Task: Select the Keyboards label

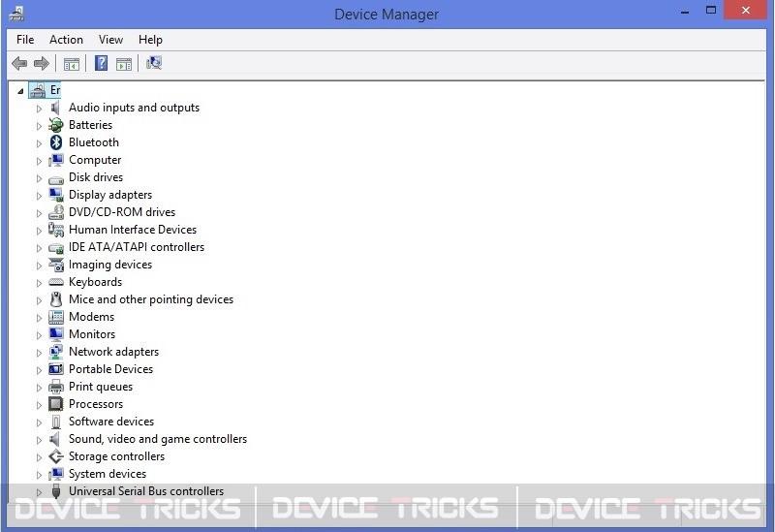Action: pyautogui.click(x=95, y=282)
